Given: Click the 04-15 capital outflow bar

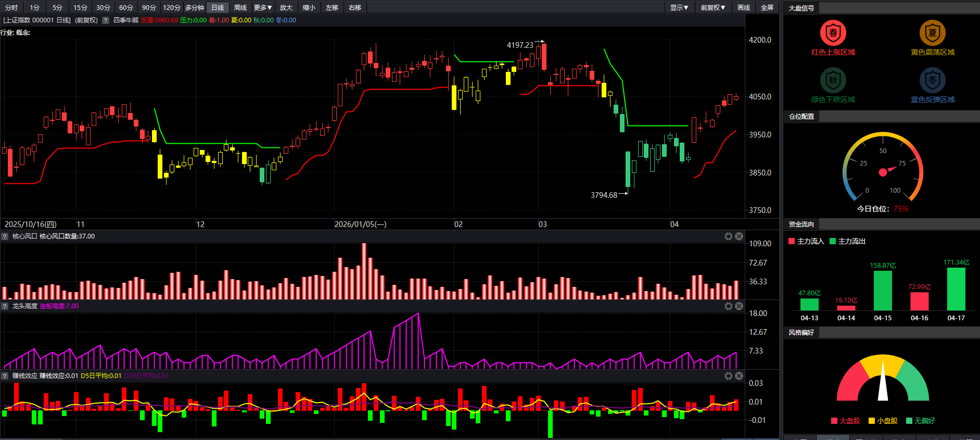Looking at the screenshot, I should pyautogui.click(x=883, y=291).
